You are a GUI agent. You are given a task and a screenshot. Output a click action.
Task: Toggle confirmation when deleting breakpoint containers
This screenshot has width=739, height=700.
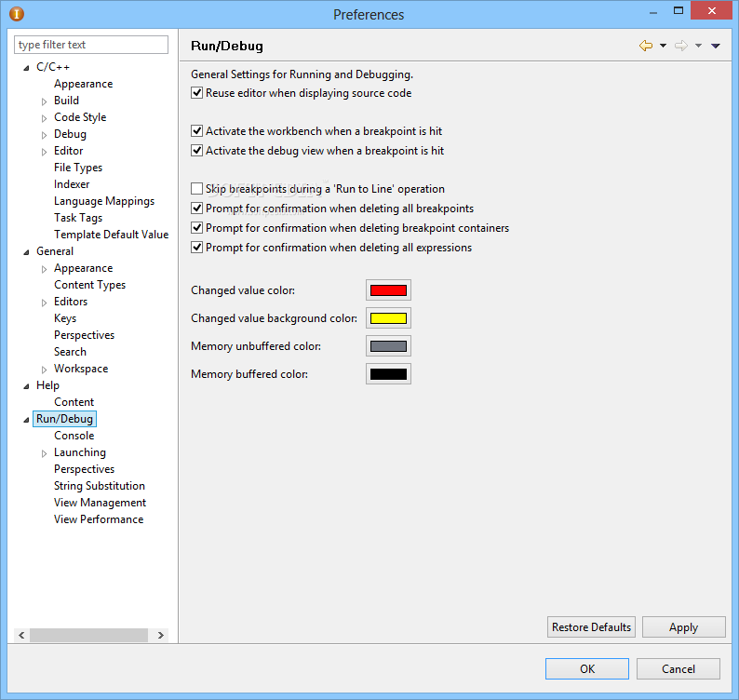[197, 228]
